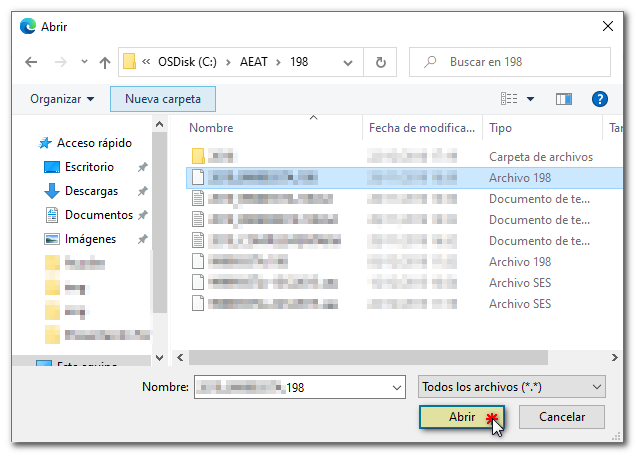This screenshot has width=635, height=454.
Task: Expand the view options dropdown arrow
Action: (x=530, y=99)
